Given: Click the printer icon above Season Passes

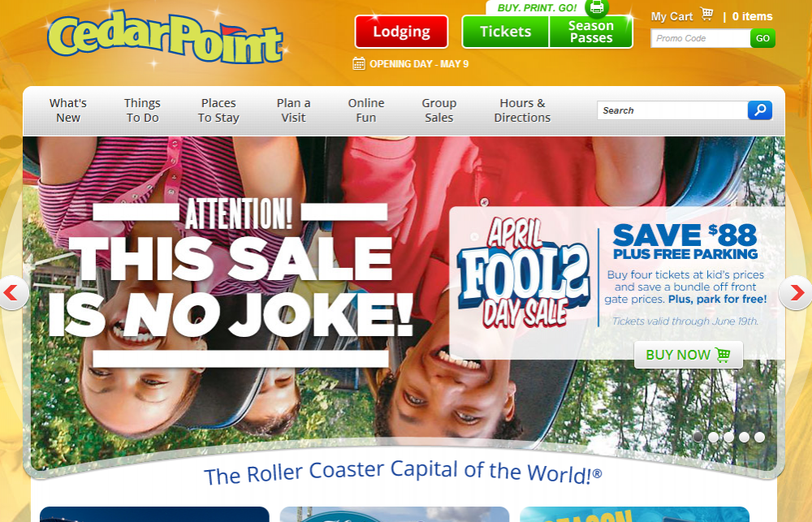Looking at the screenshot, I should coord(597,7).
